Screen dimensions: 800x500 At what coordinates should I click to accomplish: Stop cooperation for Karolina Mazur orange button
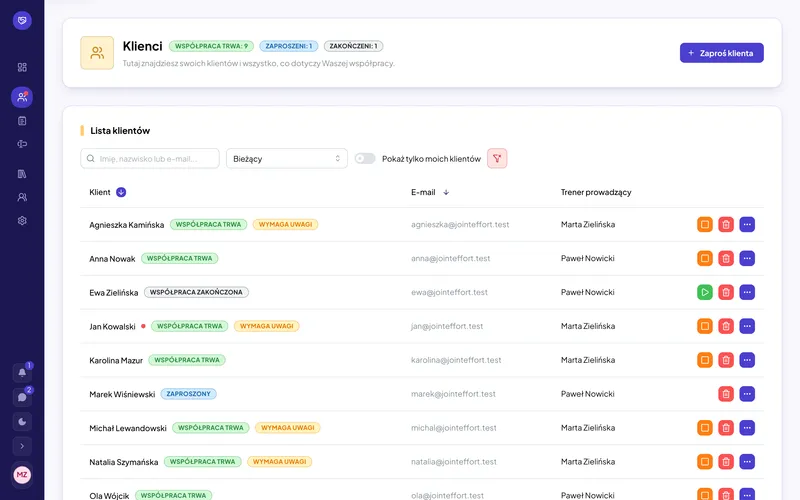[x=705, y=360]
